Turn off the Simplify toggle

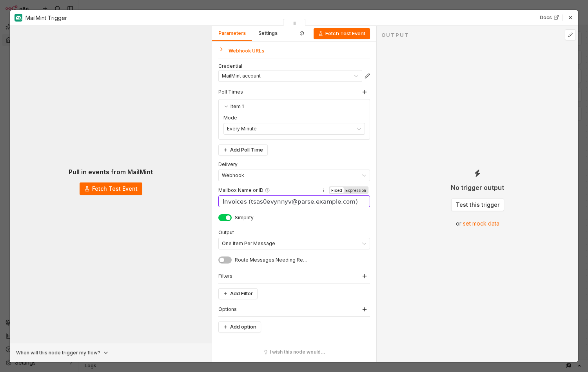(x=225, y=218)
